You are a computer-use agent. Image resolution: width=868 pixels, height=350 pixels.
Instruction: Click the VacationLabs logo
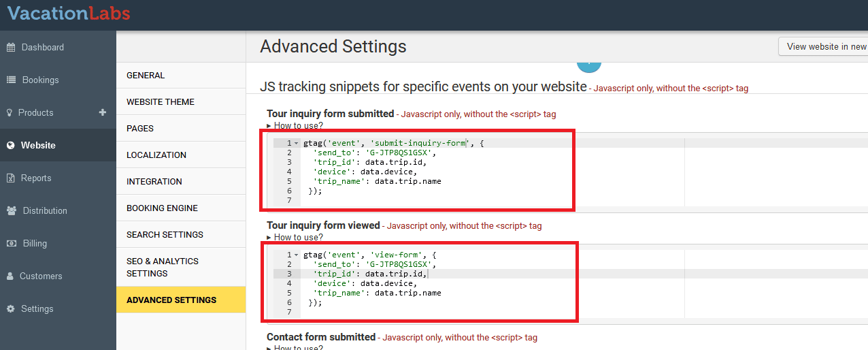point(69,13)
